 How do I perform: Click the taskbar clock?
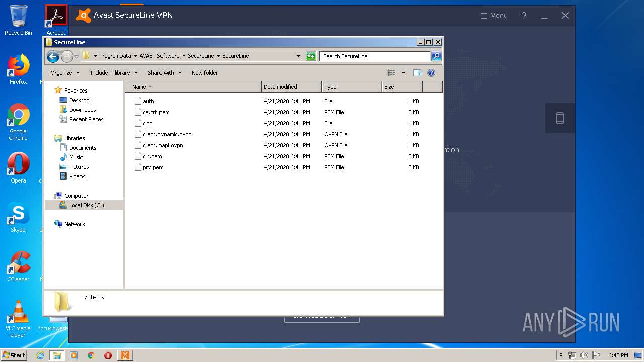[x=618, y=355]
